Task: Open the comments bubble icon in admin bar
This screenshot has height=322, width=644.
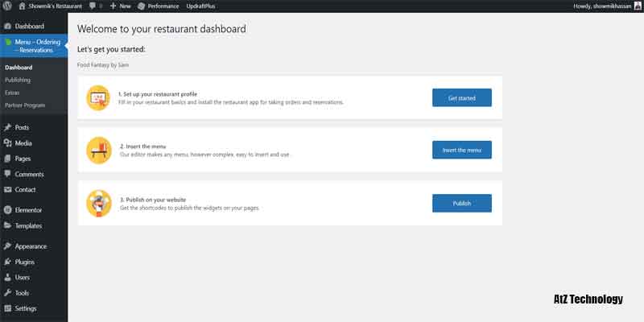Action: click(92, 6)
